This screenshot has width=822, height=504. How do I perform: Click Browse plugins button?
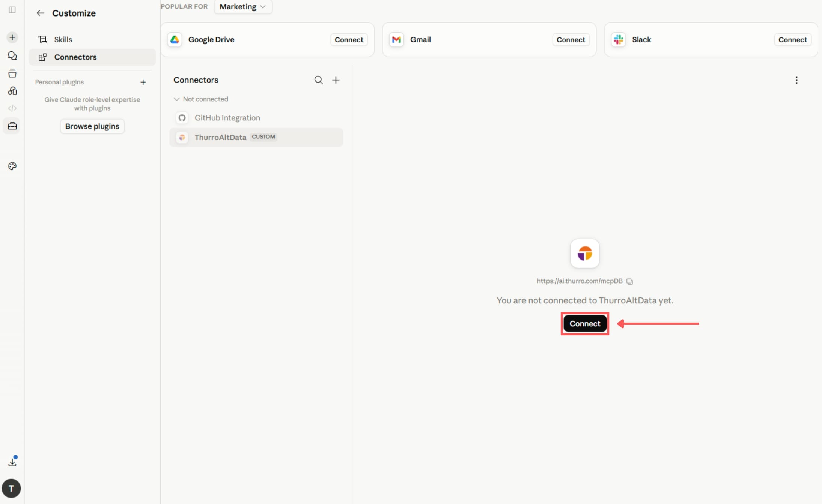pos(92,126)
